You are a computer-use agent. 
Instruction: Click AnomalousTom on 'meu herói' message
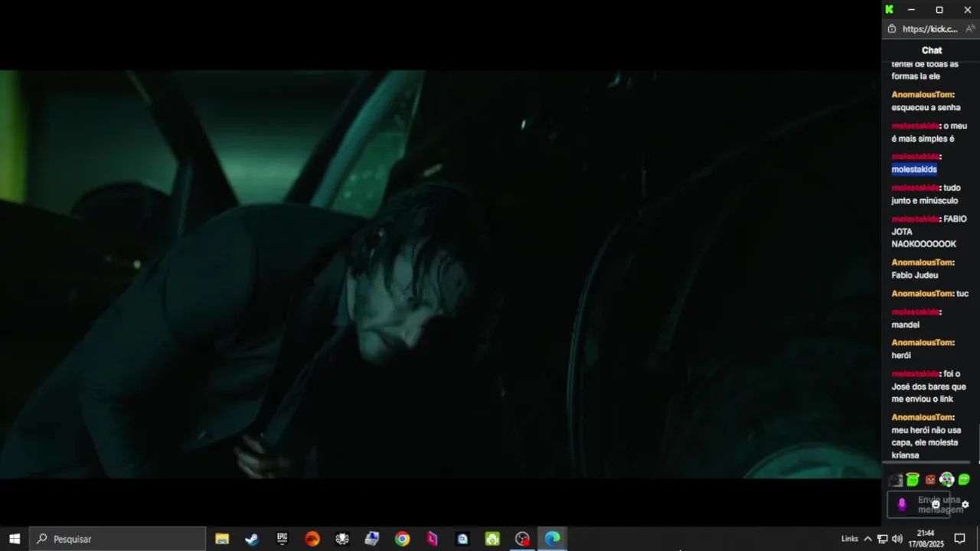click(922, 418)
